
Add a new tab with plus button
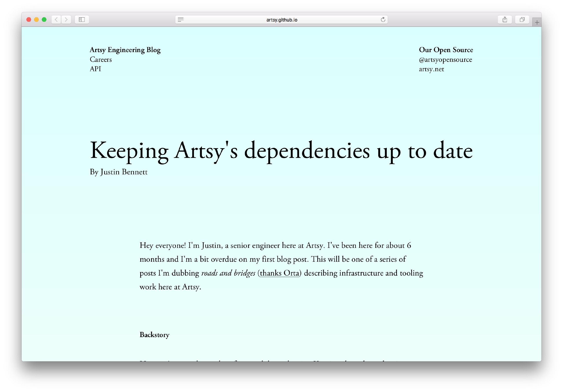point(537,23)
